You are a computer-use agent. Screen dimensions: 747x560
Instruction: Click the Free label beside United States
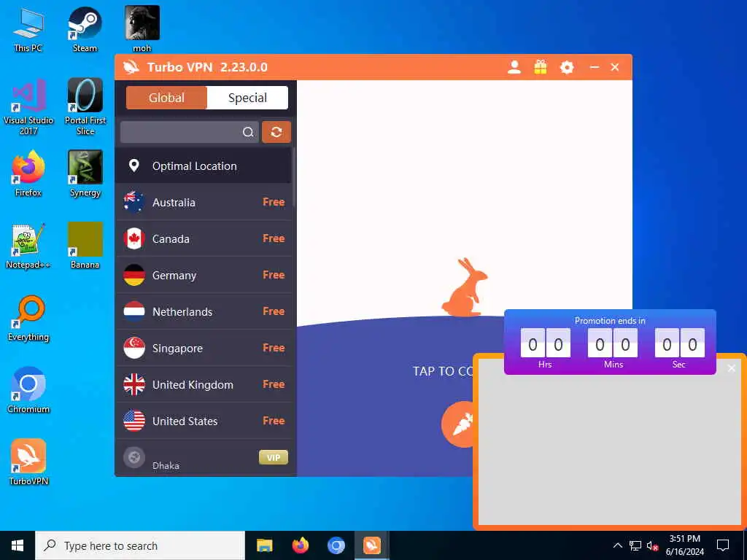(274, 421)
